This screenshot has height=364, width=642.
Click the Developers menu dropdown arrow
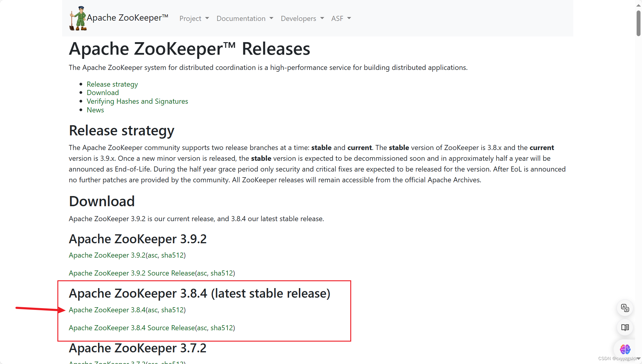(x=321, y=19)
